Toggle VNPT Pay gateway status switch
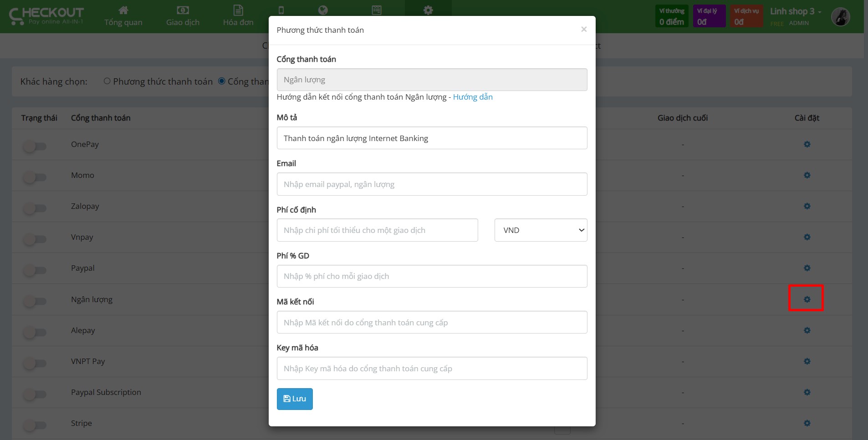868x440 pixels. click(x=35, y=364)
